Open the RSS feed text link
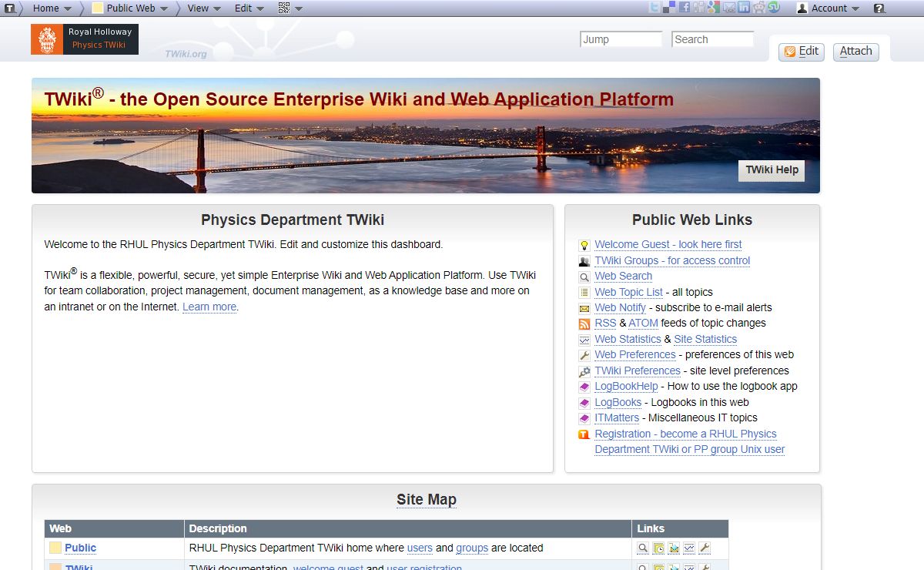This screenshot has height=570, width=924. (605, 323)
